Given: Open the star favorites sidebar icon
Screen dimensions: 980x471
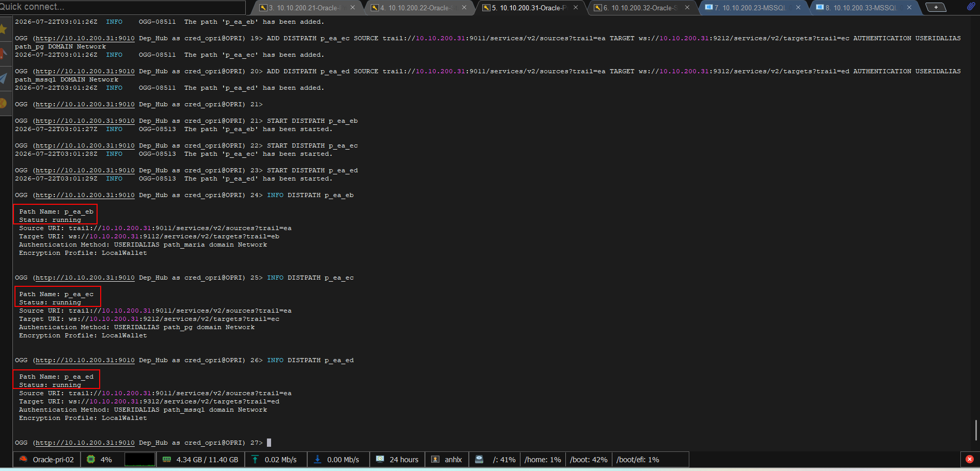Looking at the screenshot, I should tap(4, 29).
